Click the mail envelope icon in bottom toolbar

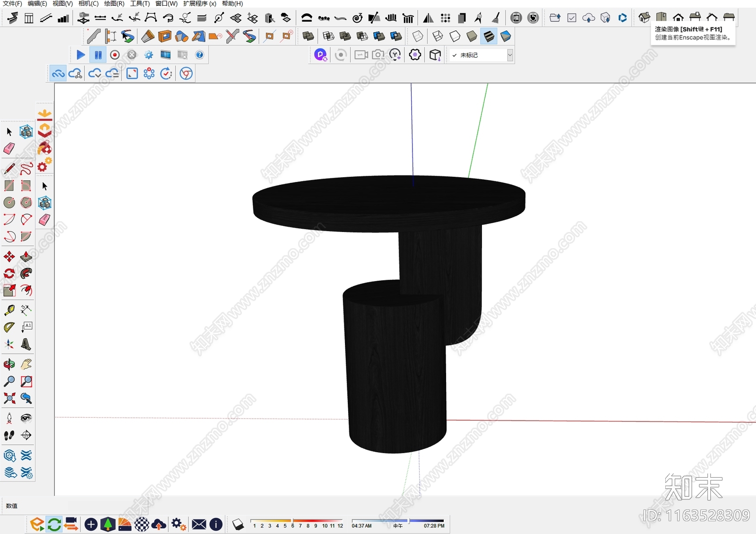199,524
